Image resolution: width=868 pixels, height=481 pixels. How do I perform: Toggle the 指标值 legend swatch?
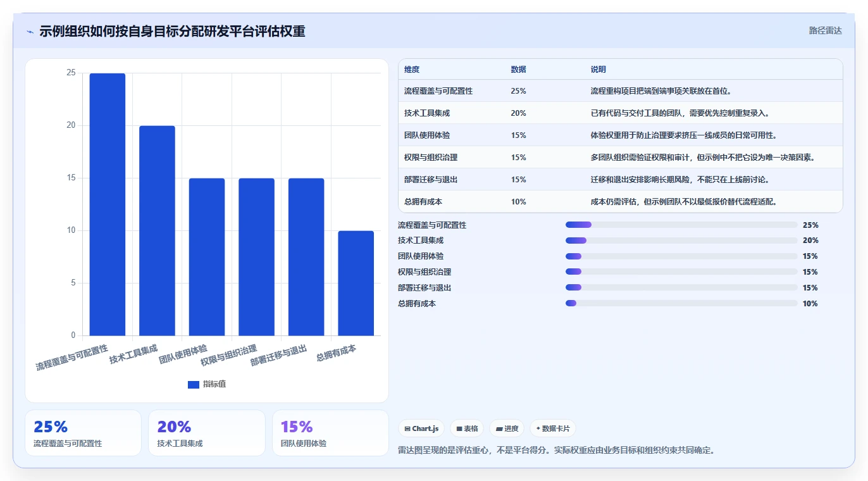(194, 385)
